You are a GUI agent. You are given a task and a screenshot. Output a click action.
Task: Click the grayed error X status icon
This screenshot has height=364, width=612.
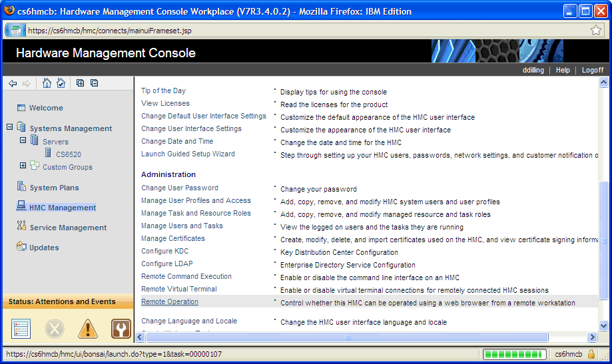point(54,329)
